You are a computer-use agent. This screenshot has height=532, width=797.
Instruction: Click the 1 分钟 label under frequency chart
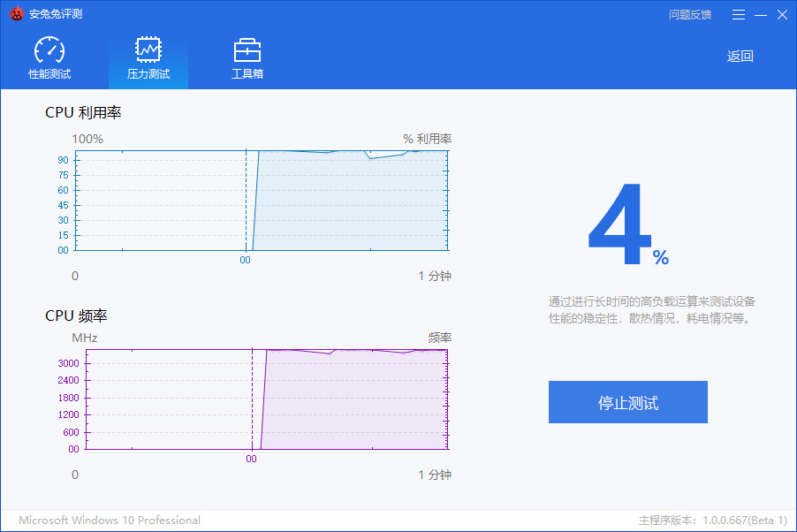[x=435, y=475]
